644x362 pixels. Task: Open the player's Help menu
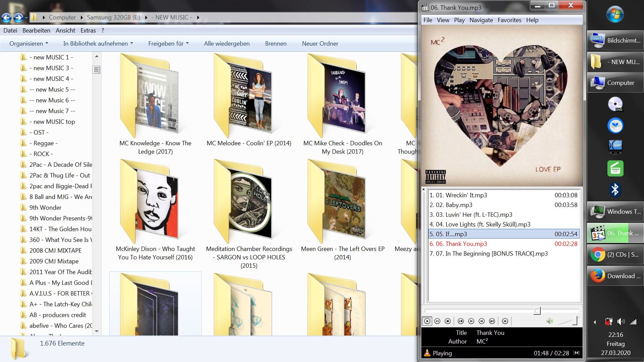point(532,20)
